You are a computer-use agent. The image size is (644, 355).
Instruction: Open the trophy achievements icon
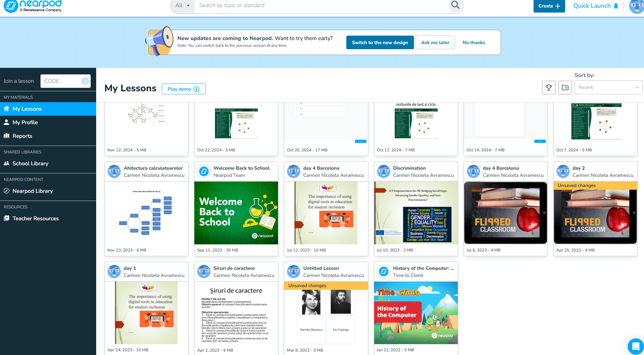[549, 88]
